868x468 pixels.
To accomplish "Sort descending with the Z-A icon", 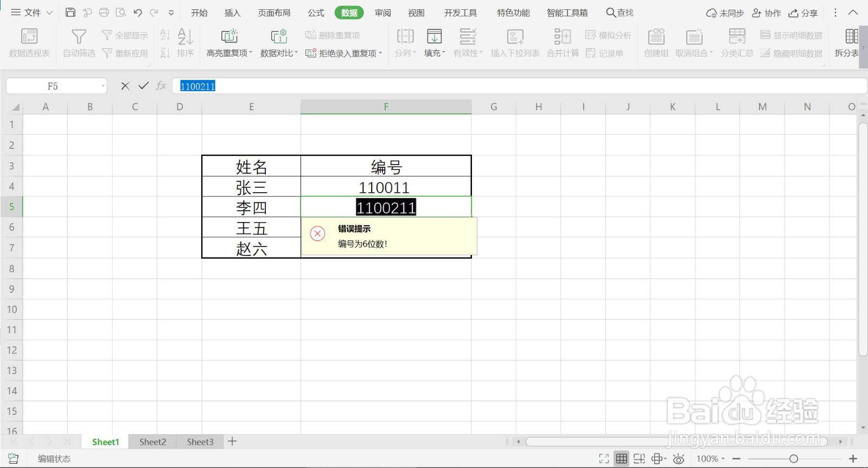I will point(165,53).
